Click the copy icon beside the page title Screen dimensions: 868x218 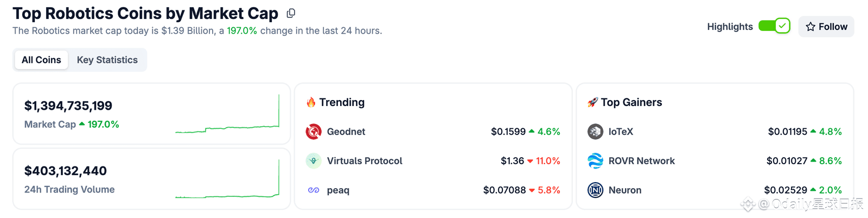click(291, 13)
